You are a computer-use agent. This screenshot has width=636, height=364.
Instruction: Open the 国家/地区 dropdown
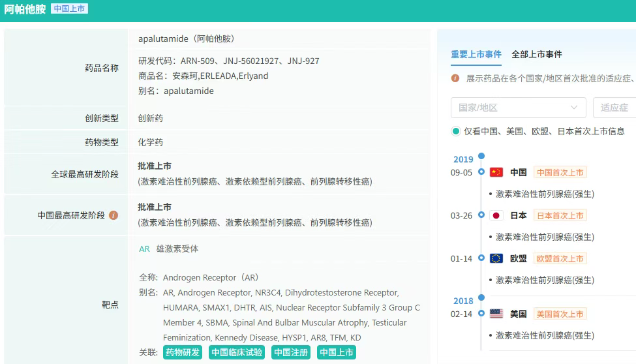point(518,108)
